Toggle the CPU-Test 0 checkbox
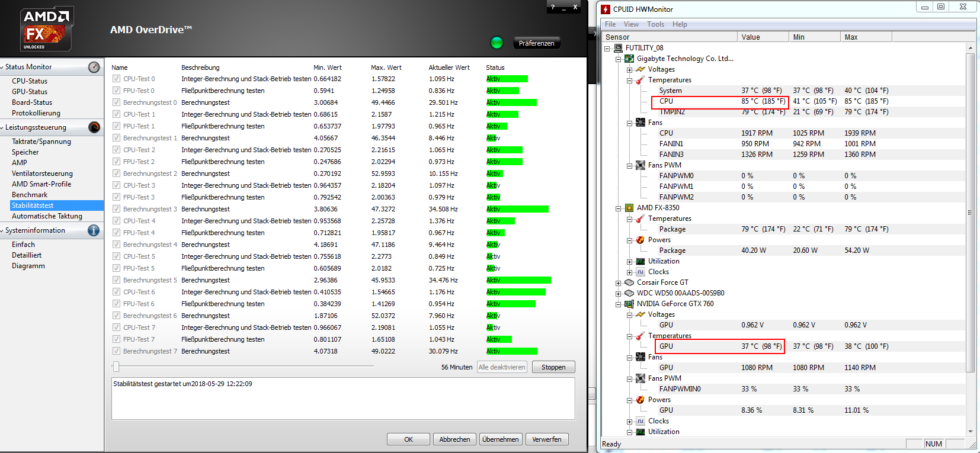This screenshot has height=453, width=980. tap(116, 79)
